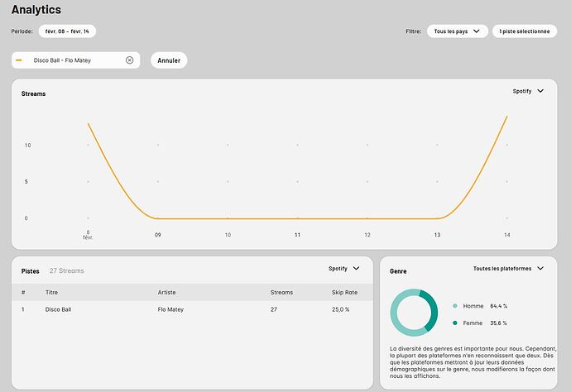Click the Flo Matey artist cell
Image resolution: width=571 pixels, height=392 pixels.
170,309
